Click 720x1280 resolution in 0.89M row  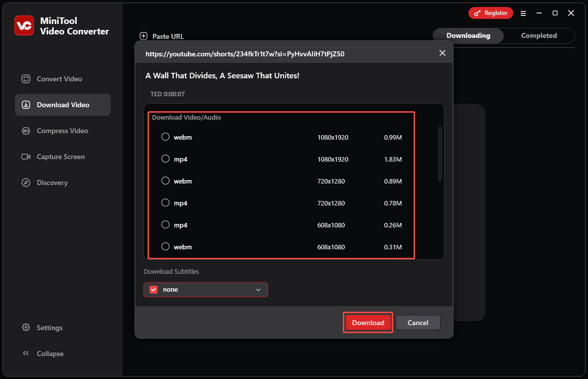tap(331, 181)
